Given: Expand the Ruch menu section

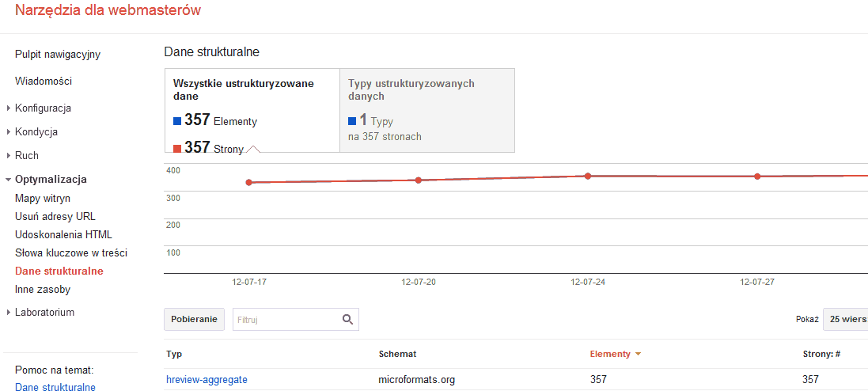Looking at the screenshot, I should pos(8,156).
